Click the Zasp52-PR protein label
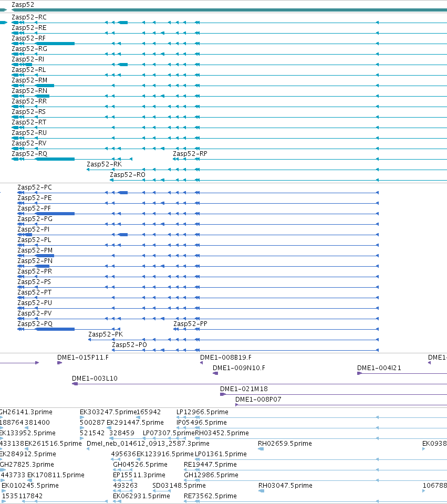The height and width of the screenshot is (504, 447). pos(35,271)
